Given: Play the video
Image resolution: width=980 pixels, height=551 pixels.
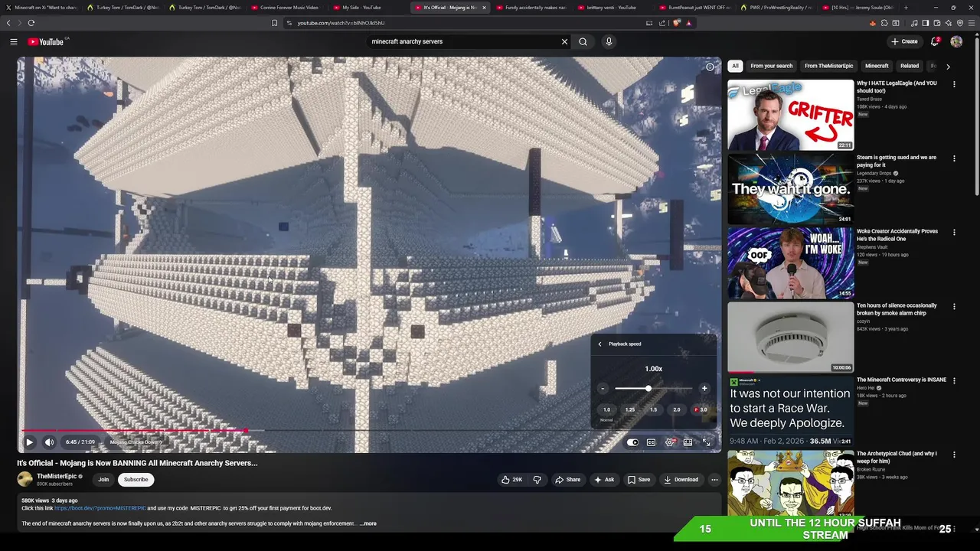Looking at the screenshot, I should click(30, 442).
